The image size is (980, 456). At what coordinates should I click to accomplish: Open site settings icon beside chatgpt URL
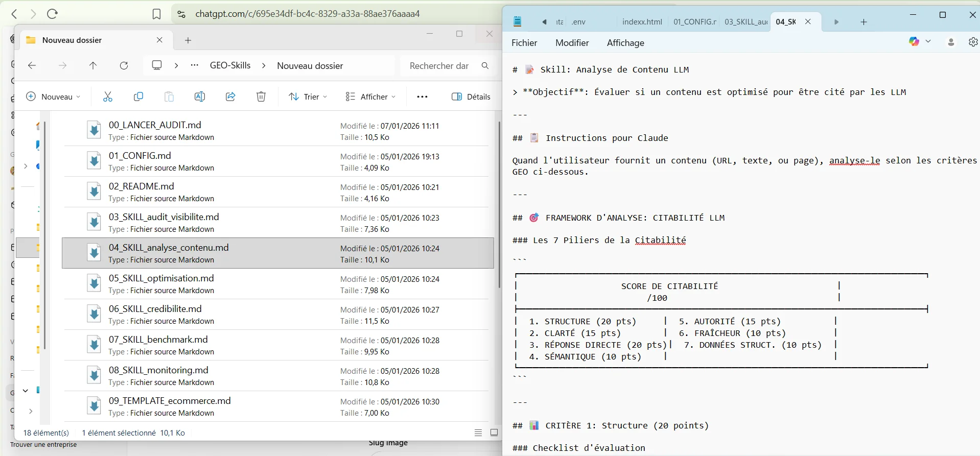coord(181,14)
